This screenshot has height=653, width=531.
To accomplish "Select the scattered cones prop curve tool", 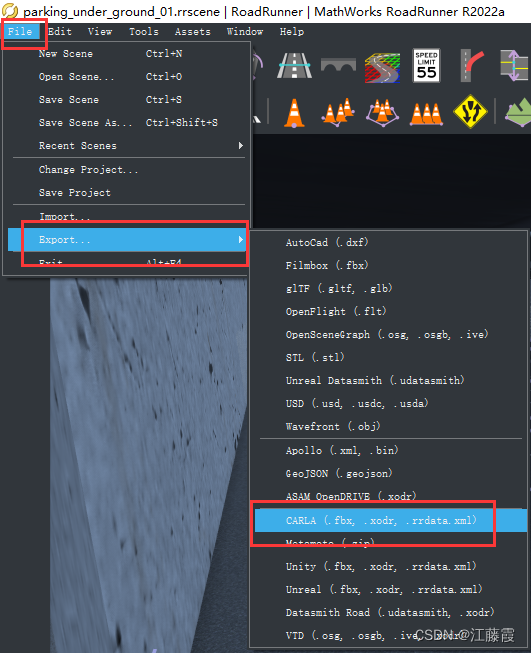I will 338,111.
